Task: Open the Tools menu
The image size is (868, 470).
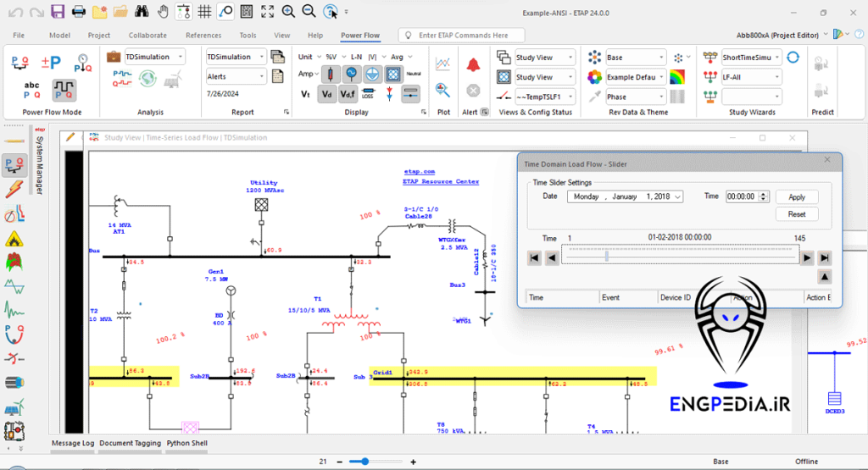Action: click(248, 36)
